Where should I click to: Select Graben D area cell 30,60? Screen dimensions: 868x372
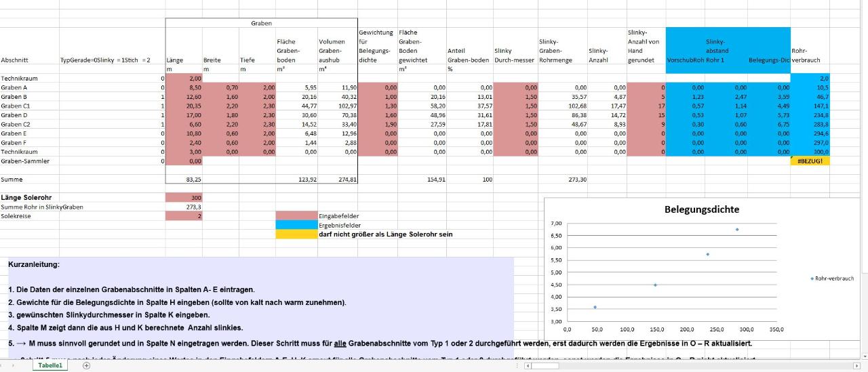pos(296,115)
